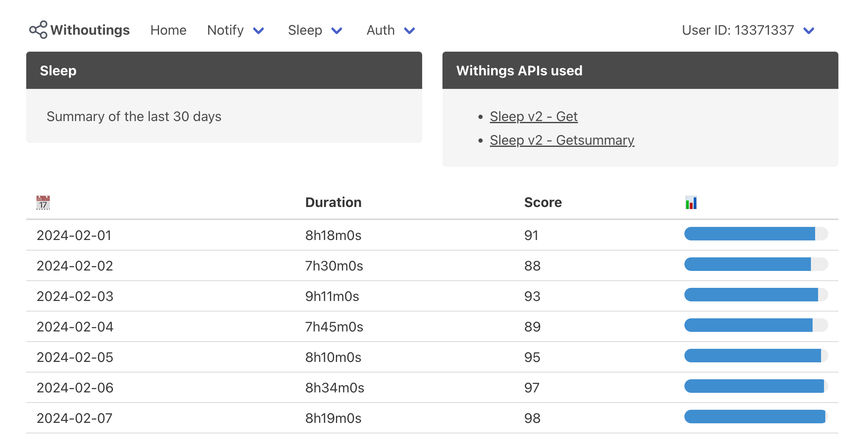Screen dimensions: 868x436
Task: Click the score bar for 2024-02-05
Action: point(756,356)
